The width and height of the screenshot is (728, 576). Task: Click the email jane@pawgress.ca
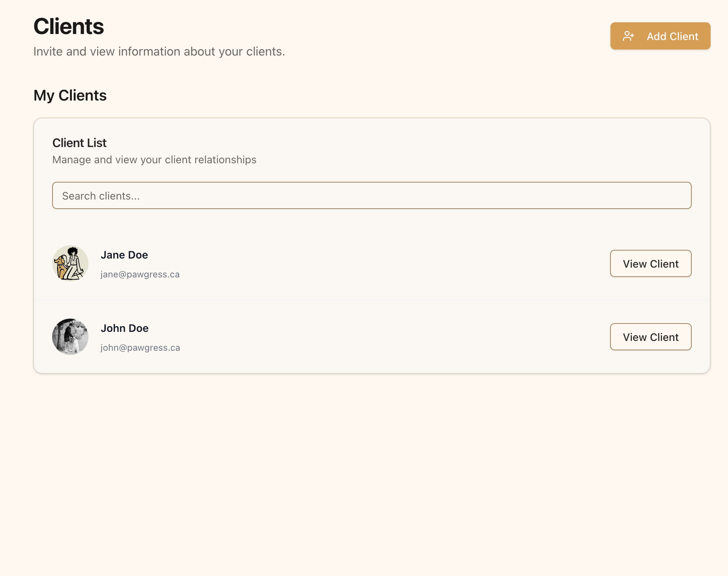pyautogui.click(x=140, y=274)
